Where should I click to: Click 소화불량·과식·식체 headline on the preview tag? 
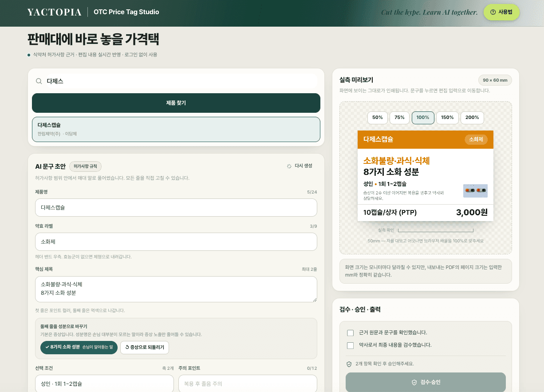[x=396, y=160]
